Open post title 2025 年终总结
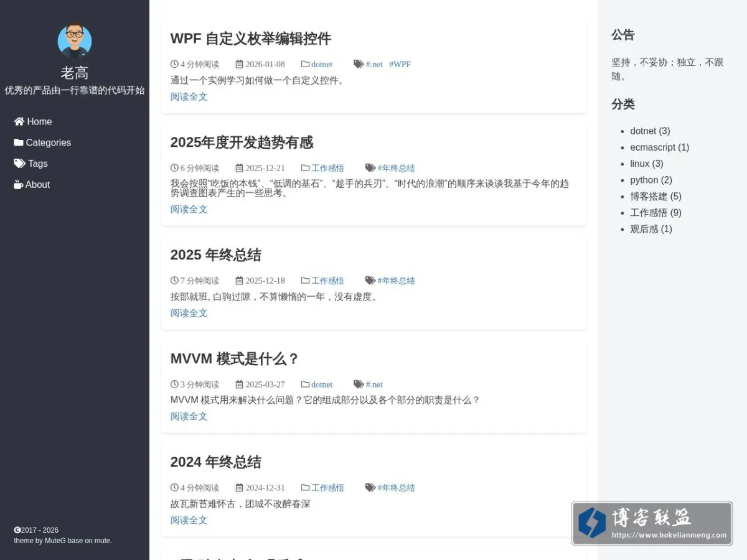Image resolution: width=747 pixels, height=560 pixels. [215, 255]
